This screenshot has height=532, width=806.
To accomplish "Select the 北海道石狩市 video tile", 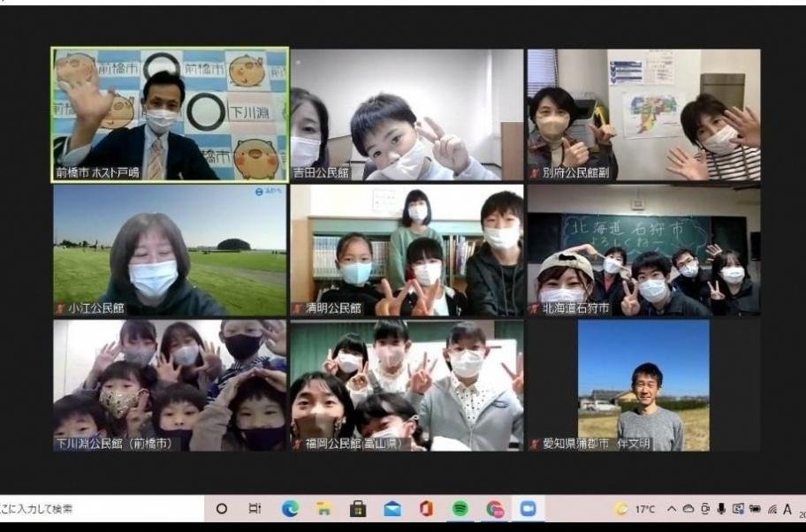I will (643, 250).
